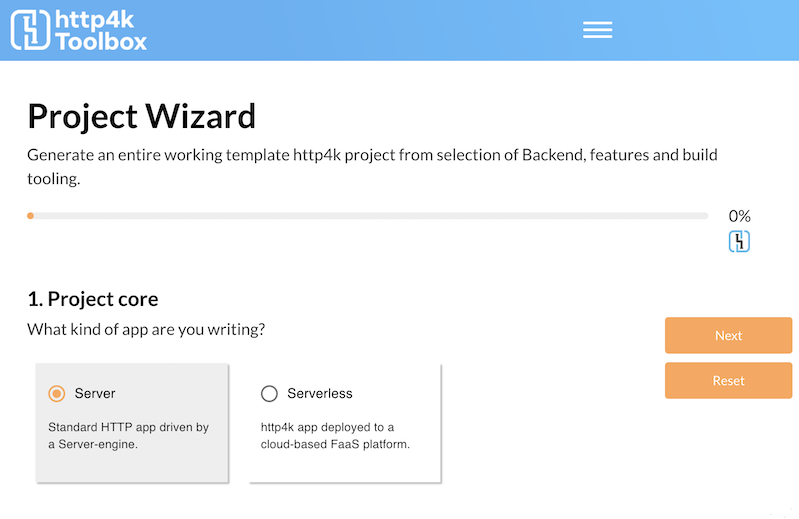Click the grey wizard progress bar track
799x519 pixels.
point(370,215)
